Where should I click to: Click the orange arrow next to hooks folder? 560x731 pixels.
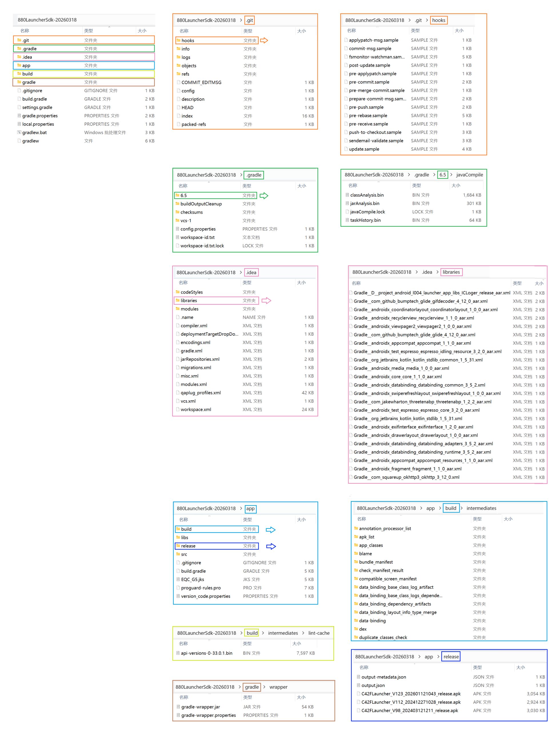[x=264, y=40]
